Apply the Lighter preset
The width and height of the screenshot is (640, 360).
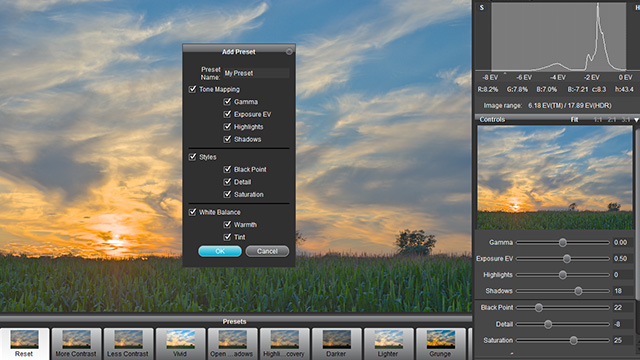[x=388, y=344]
